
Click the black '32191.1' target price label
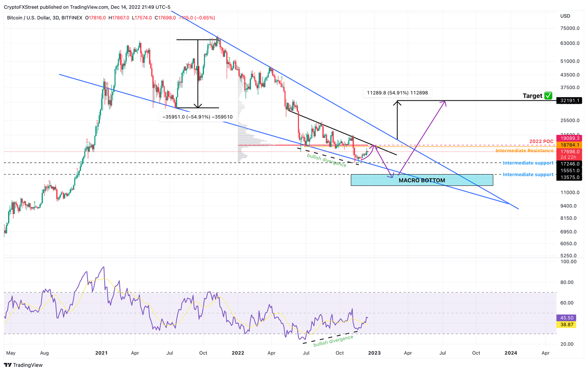[569, 100]
